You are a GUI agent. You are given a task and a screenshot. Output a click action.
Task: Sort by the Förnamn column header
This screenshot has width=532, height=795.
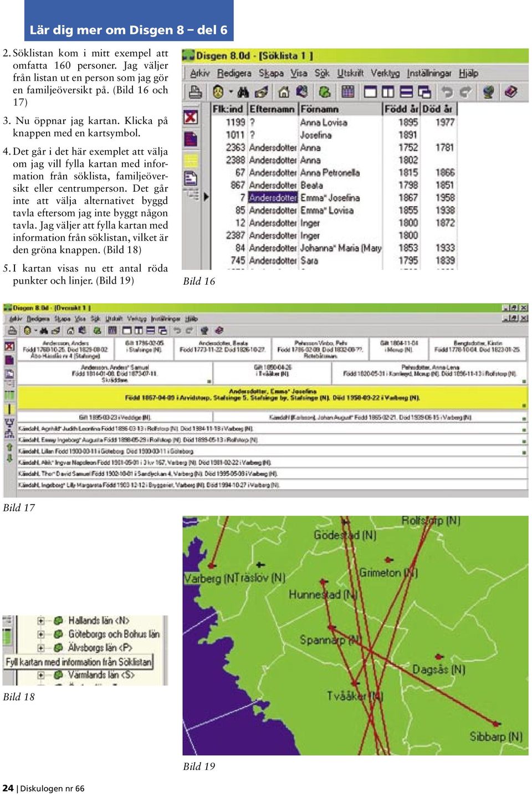(x=341, y=109)
